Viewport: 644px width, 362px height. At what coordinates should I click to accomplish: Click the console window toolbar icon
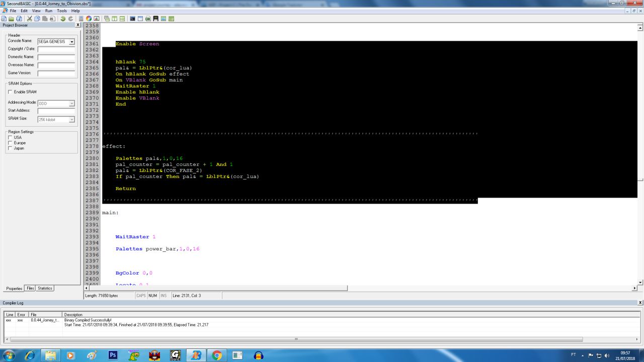pos(133,19)
